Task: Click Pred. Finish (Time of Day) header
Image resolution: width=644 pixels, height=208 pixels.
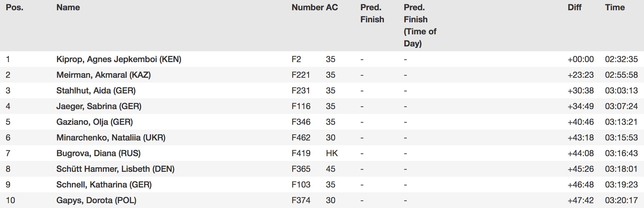Action: (420, 25)
